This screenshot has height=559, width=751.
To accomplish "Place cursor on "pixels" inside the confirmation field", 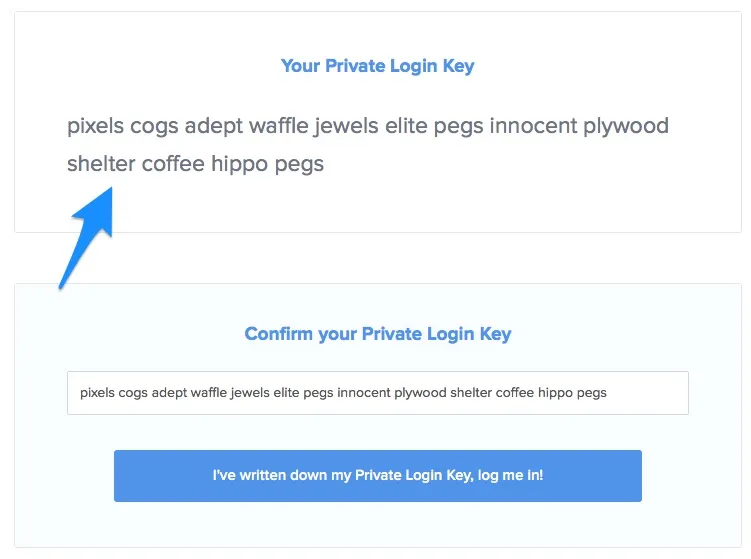I will pyautogui.click(x=97, y=393).
